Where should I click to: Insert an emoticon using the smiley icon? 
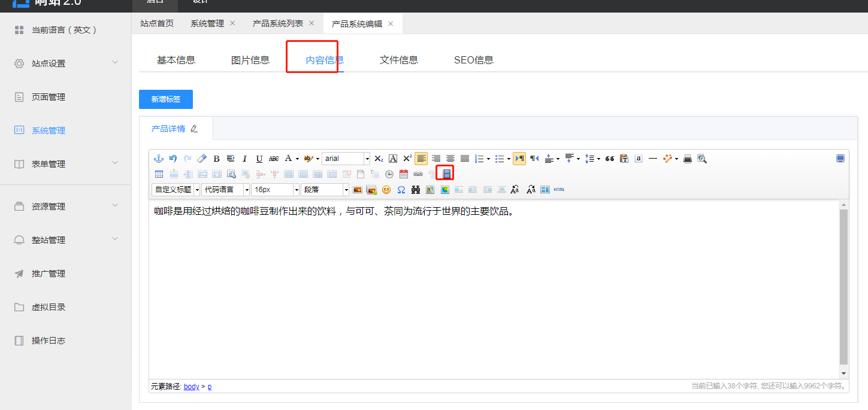coord(386,190)
